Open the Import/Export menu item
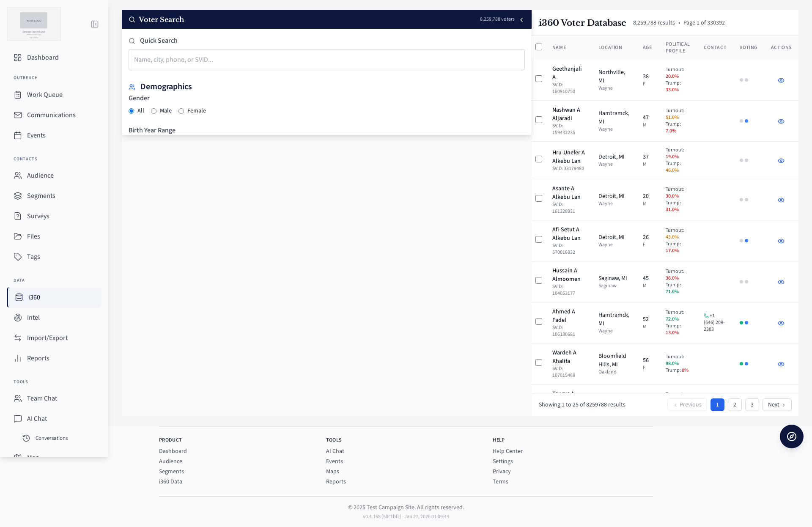Image resolution: width=812 pixels, height=527 pixels. click(47, 338)
